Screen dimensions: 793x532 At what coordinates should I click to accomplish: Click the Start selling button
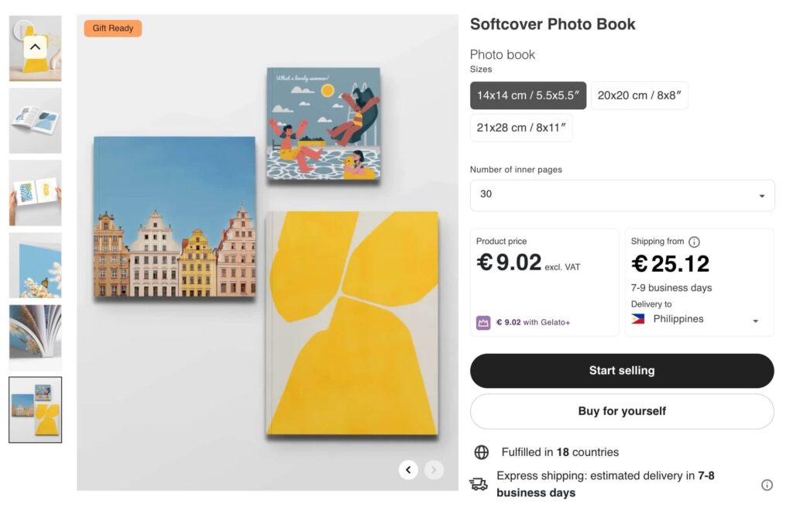(x=622, y=370)
